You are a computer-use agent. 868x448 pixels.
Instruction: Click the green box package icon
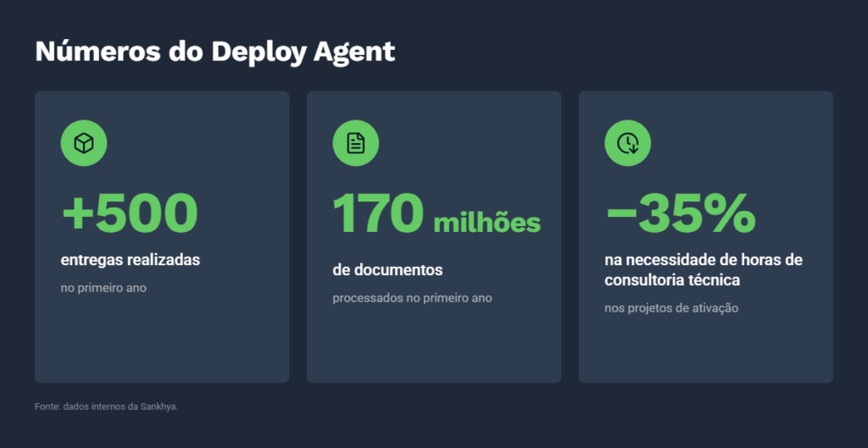point(84,143)
